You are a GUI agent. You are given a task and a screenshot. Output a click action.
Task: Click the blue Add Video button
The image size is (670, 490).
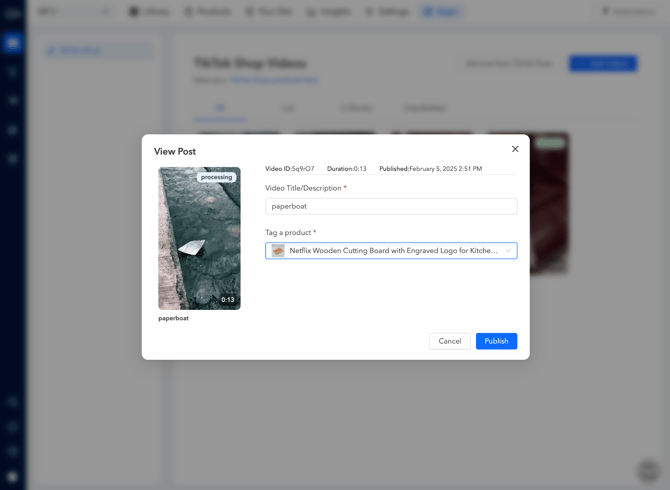click(x=603, y=64)
